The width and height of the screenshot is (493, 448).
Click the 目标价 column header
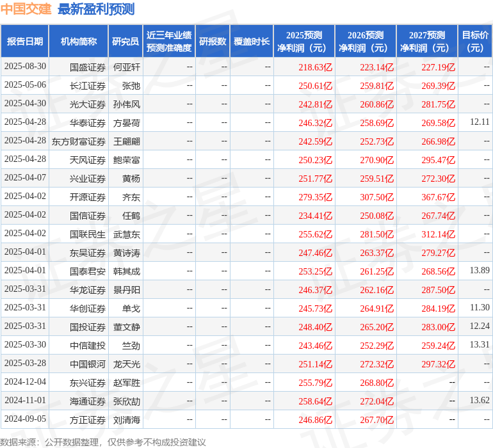[x=475, y=41]
